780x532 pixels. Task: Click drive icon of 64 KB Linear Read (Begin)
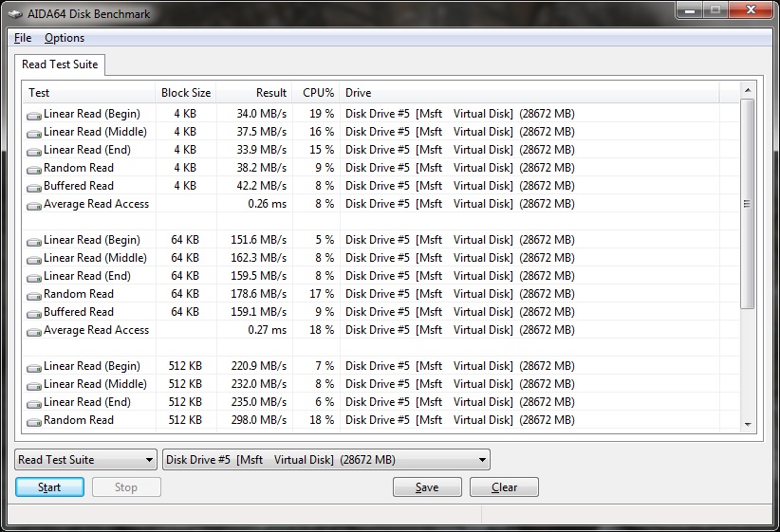(34, 242)
